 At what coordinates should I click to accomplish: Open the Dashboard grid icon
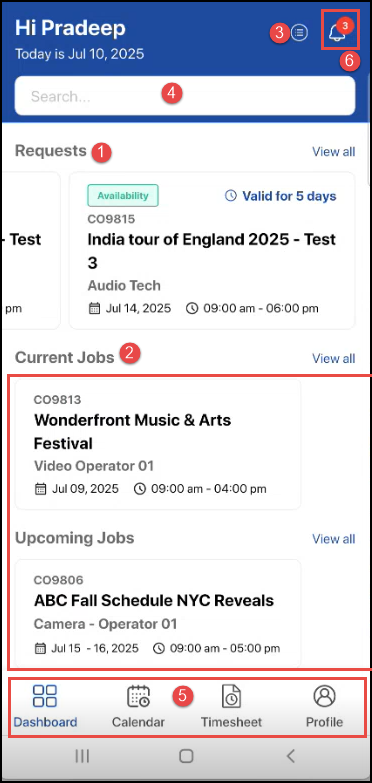(x=44, y=696)
